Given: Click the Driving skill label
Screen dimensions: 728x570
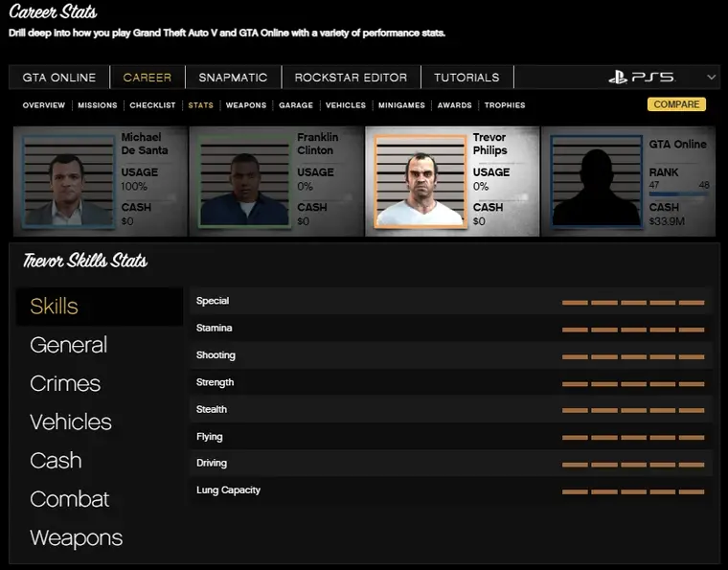Looking at the screenshot, I should [x=212, y=463].
